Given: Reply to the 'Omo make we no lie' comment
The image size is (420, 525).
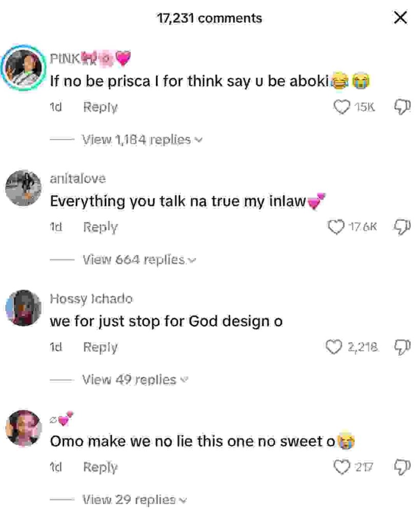Looking at the screenshot, I should point(101,467).
